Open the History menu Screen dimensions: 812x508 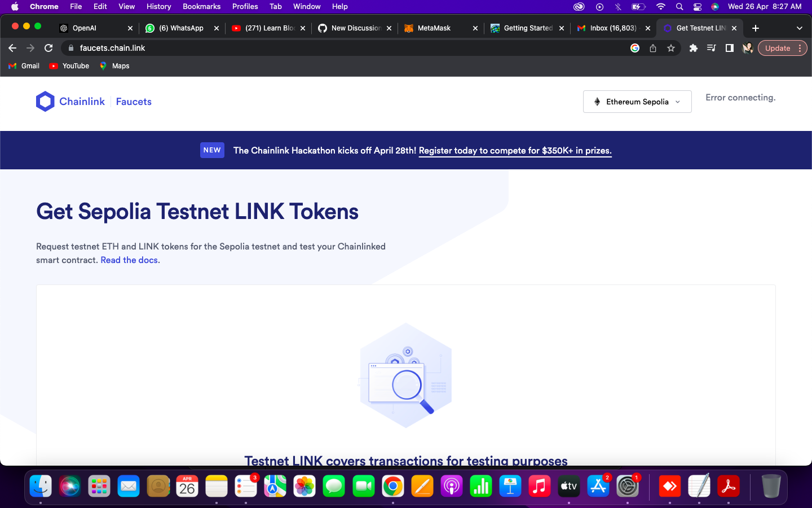coord(158,6)
